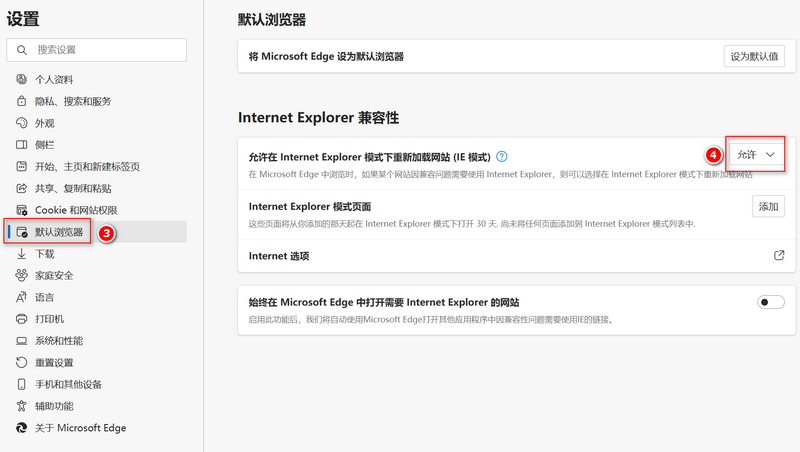Screen dimensions: 800x452
Task: Click the 外观 appearance icon
Action: pos(21,123)
